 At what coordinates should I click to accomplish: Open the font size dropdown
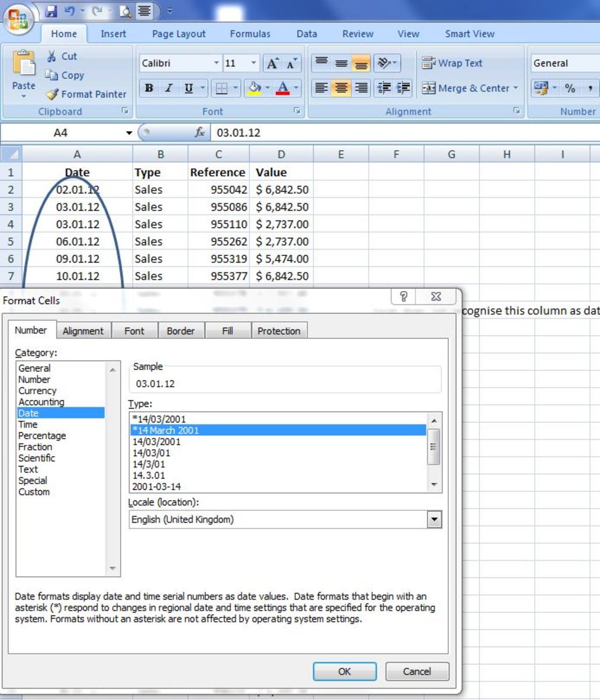tap(253, 62)
